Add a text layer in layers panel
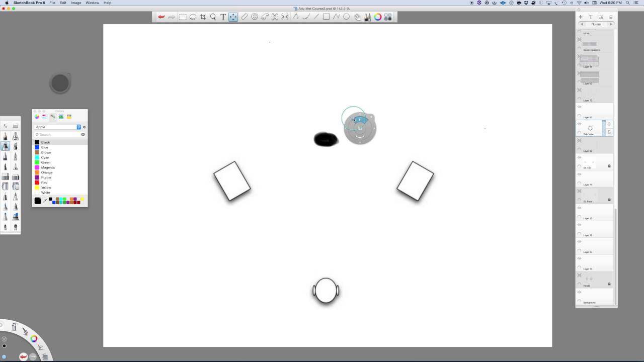 pos(591,17)
